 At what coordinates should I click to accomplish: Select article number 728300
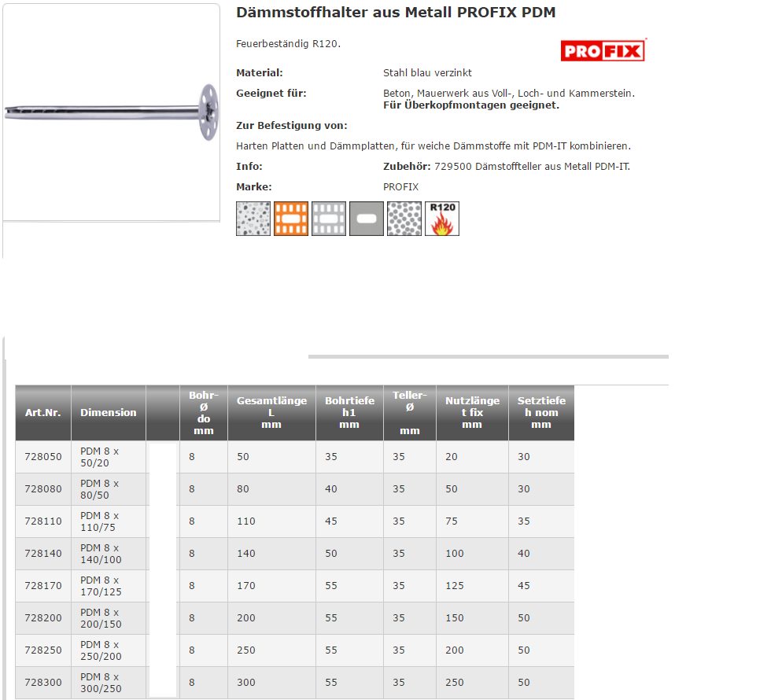(42, 683)
